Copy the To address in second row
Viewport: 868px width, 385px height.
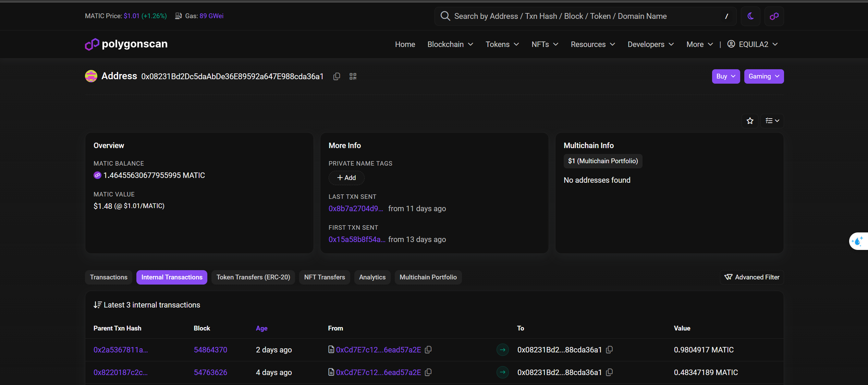(609, 372)
